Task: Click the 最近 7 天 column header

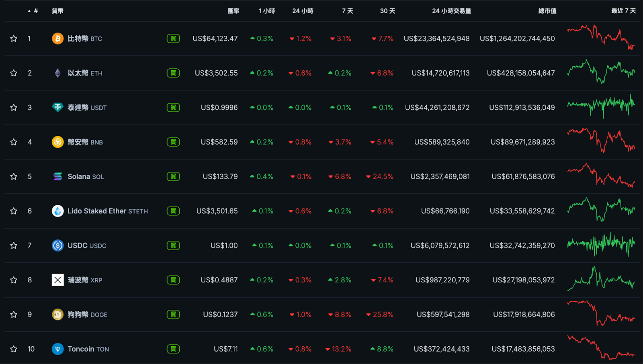Action: click(x=624, y=11)
